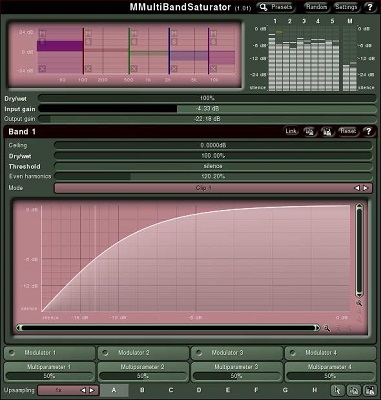The width and height of the screenshot is (381, 400).
Task: Select next Mode with right arrow
Action: pos(366,188)
